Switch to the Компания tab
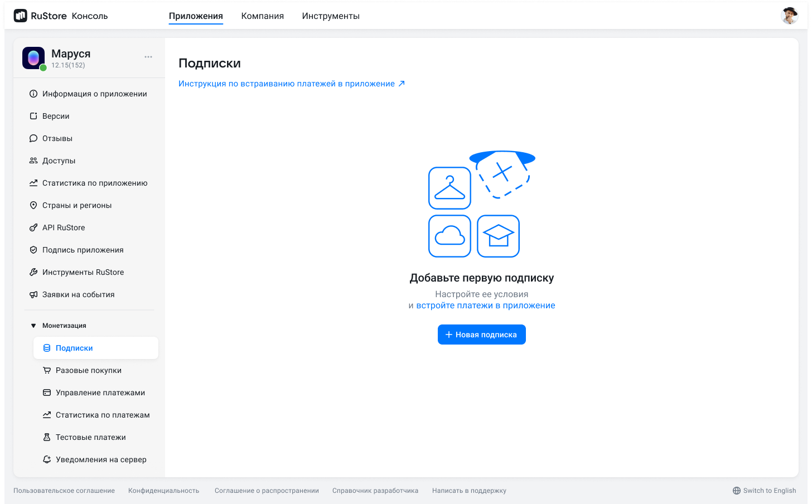Image resolution: width=812 pixels, height=504 pixels. click(262, 16)
